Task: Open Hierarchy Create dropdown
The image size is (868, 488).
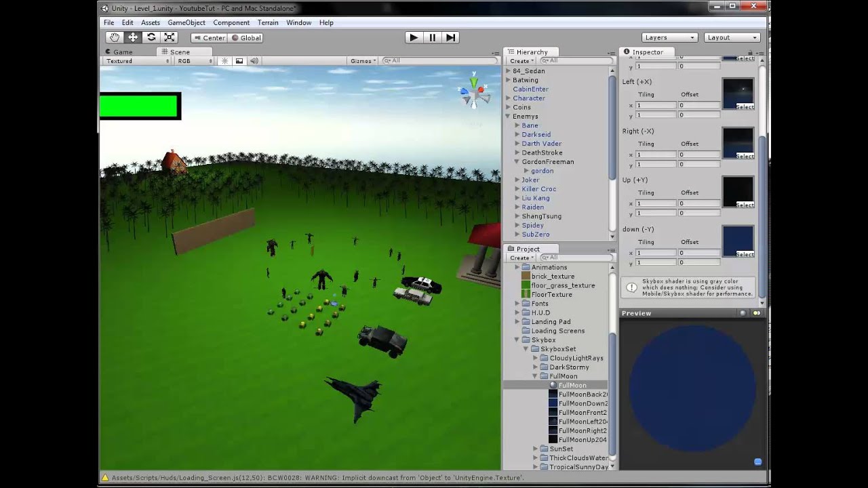Action: coord(521,61)
